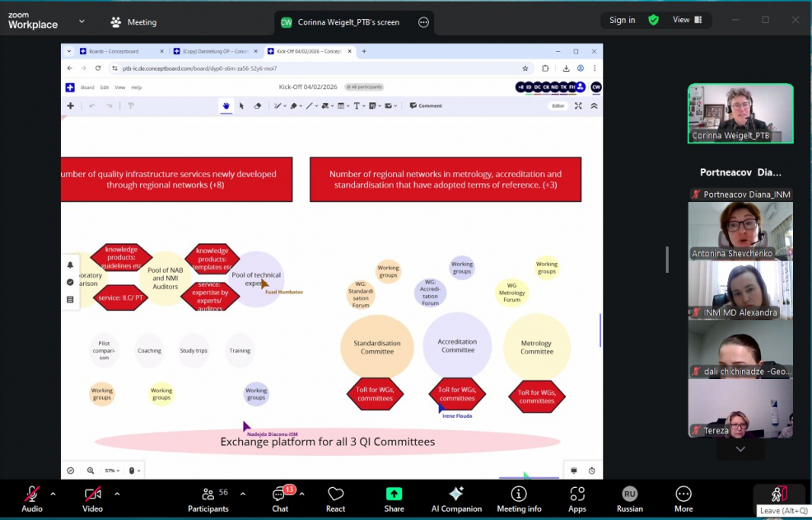Image resolution: width=812 pixels, height=520 pixels.
Task: Switch to the Meeting tab
Action: pos(133,22)
